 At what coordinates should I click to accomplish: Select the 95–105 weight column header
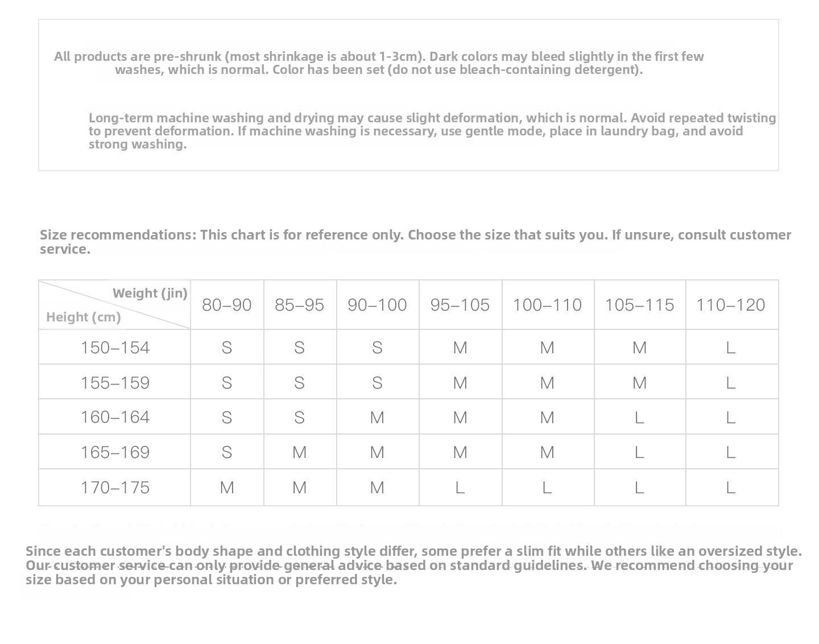point(460,305)
